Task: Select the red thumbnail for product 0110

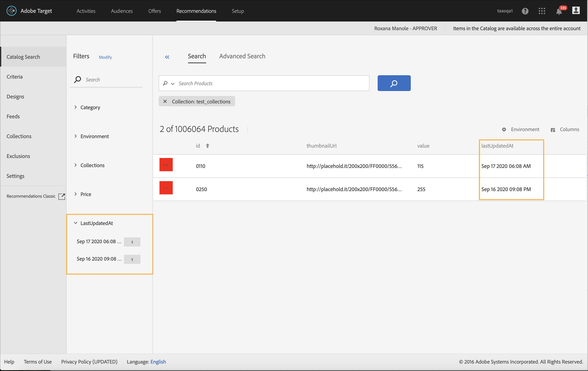Action: click(x=166, y=165)
